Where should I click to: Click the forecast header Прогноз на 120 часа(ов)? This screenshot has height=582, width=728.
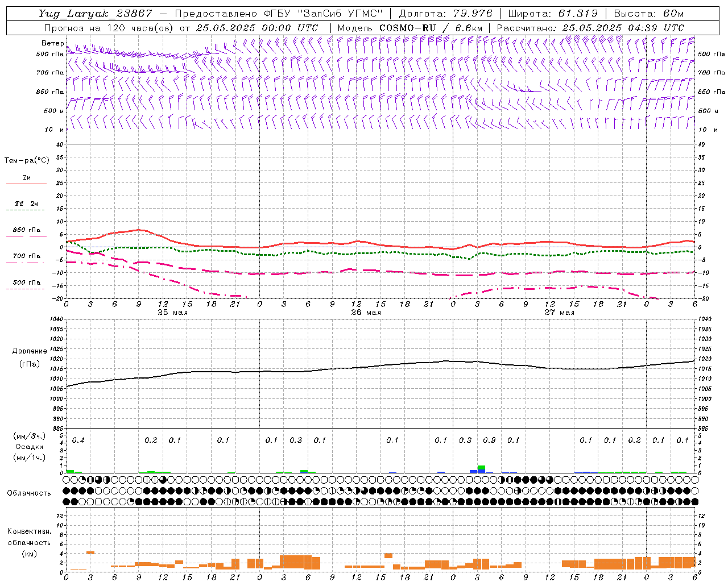[x=110, y=28]
